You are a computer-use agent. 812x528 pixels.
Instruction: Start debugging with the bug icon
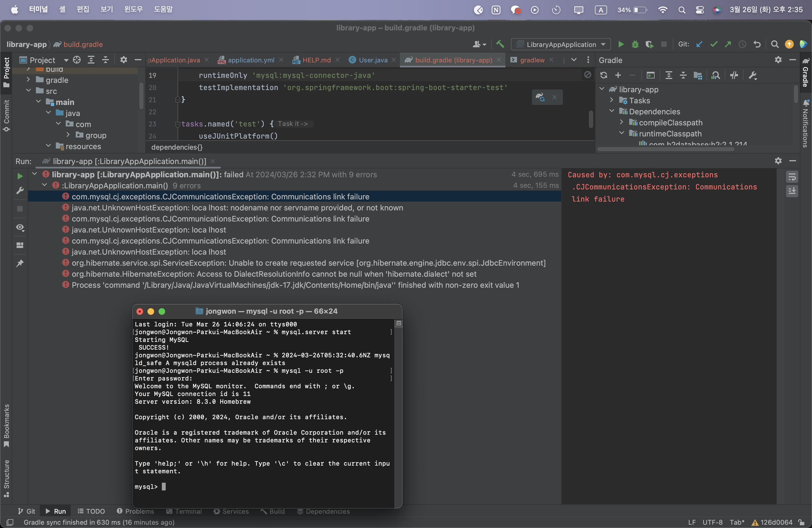pyautogui.click(x=635, y=44)
